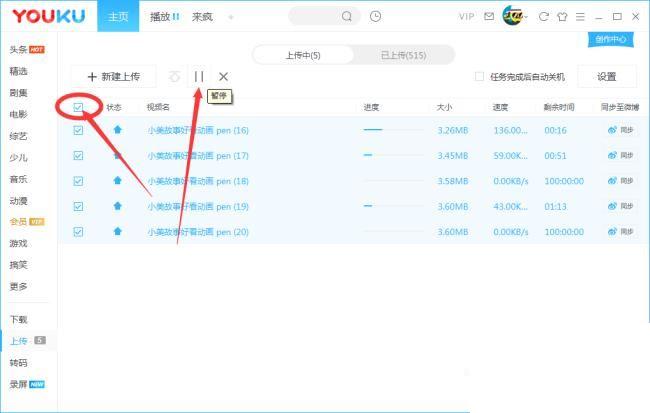Image resolution: width=650 pixels, height=413 pixels.
Task: Open the skin (shirt) icon
Action: point(562,17)
